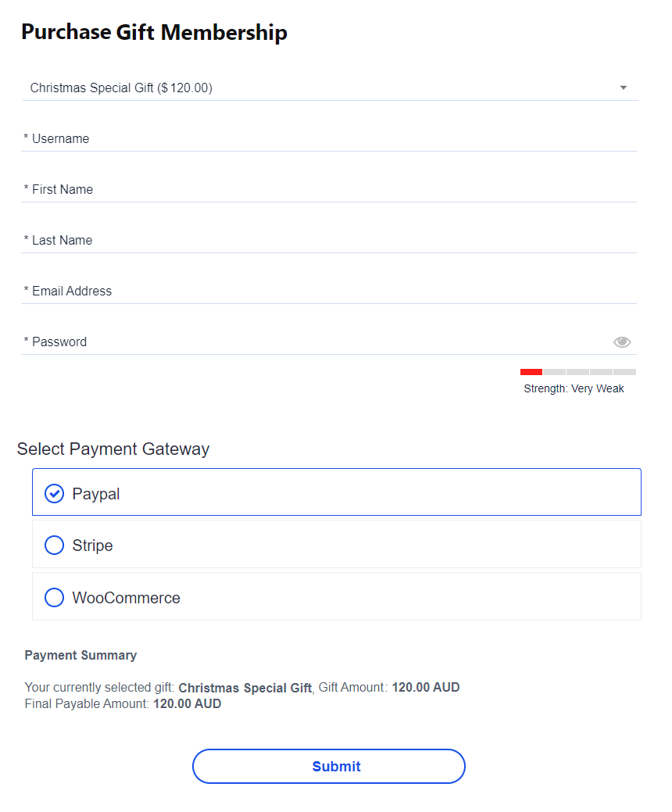The width and height of the screenshot is (672, 812).
Task: Focus the Username input field
Action: (329, 139)
